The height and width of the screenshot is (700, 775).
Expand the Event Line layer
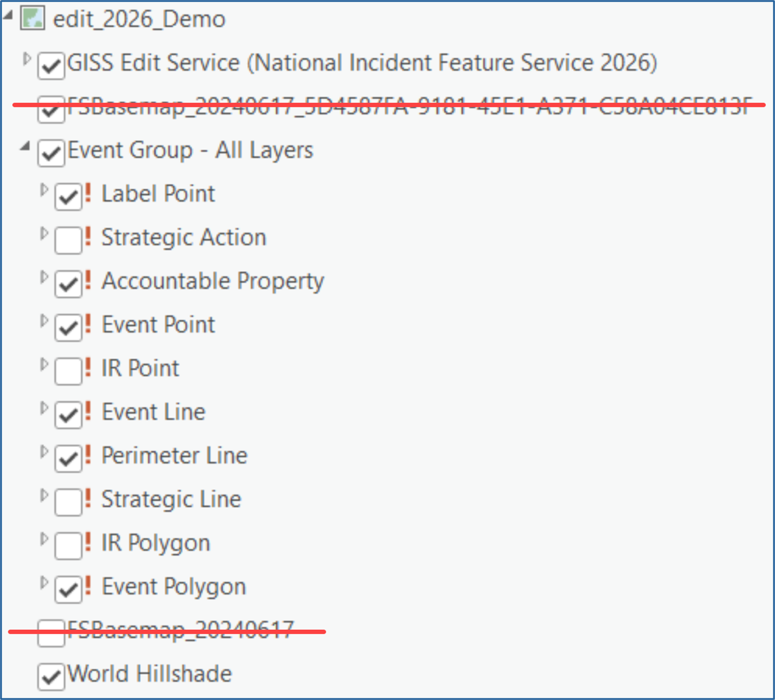tap(44, 408)
